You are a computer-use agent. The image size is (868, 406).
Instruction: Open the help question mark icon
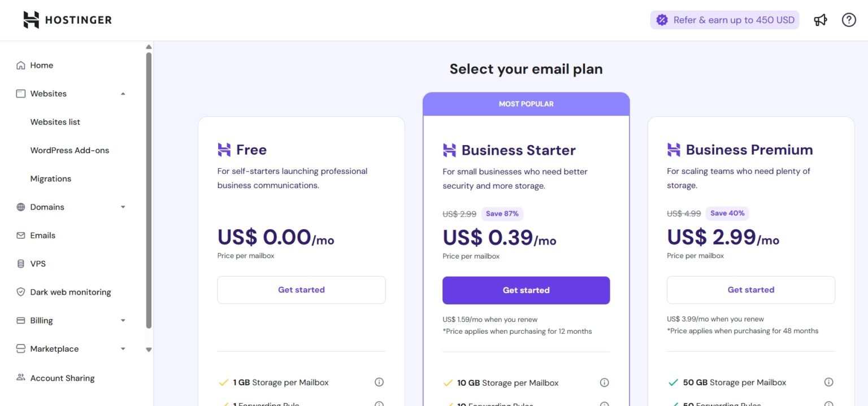pyautogui.click(x=849, y=20)
